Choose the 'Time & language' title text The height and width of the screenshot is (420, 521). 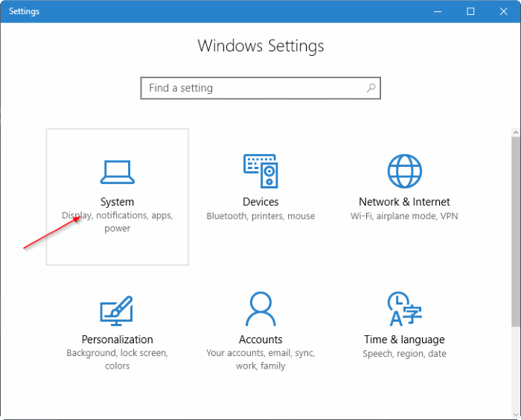pos(404,340)
